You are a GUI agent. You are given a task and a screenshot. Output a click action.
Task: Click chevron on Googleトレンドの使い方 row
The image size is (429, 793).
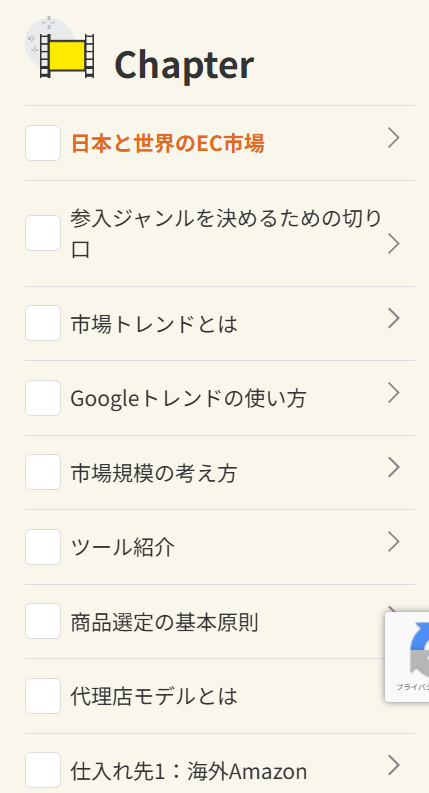(x=394, y=393)
